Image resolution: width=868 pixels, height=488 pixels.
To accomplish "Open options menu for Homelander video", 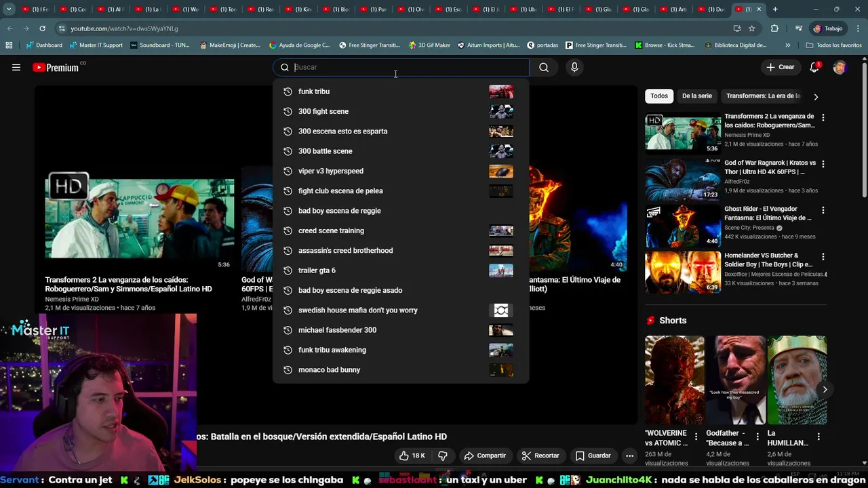I will pos(823,257).
